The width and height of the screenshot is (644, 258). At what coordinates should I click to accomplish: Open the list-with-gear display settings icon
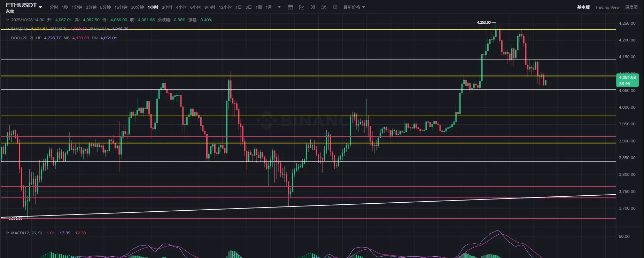pos(324,7)
